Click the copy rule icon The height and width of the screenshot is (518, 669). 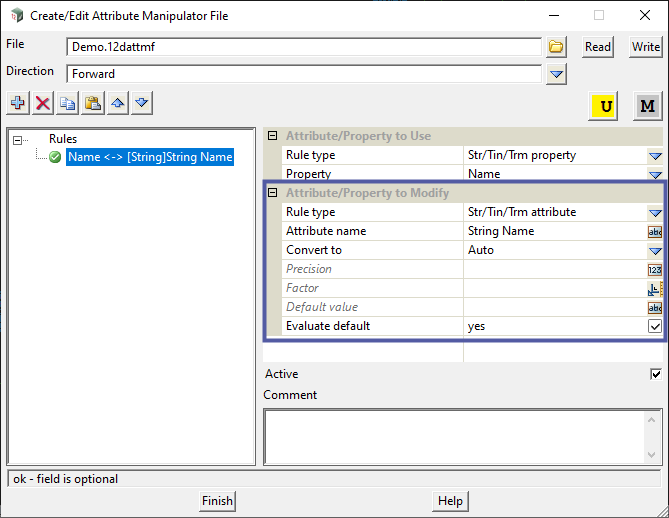68,103
